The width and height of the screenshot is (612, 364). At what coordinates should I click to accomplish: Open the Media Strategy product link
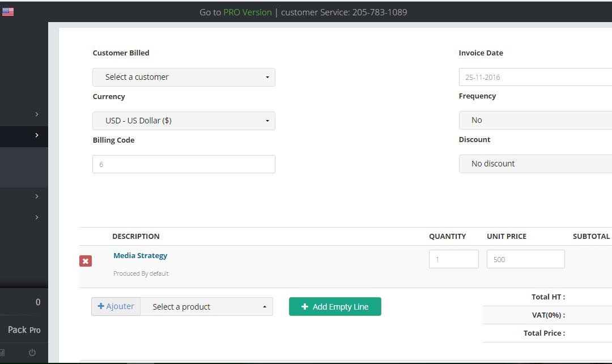coord(141,255)
